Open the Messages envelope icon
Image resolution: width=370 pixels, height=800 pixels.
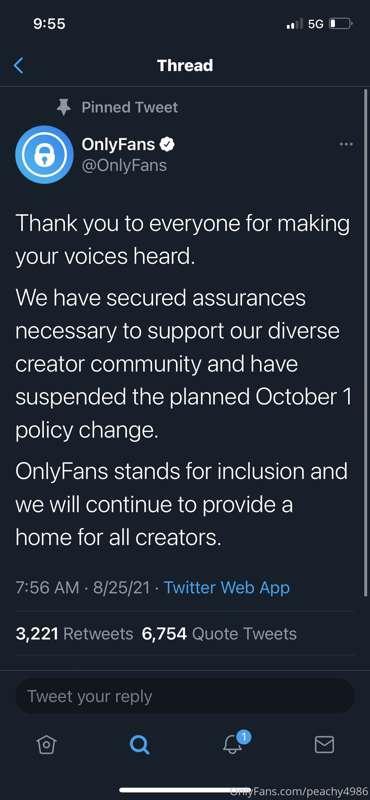(324, 745)
